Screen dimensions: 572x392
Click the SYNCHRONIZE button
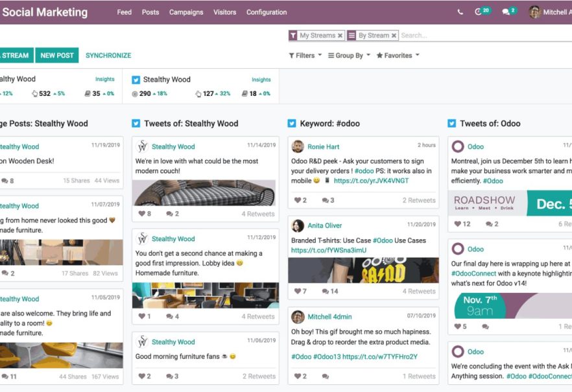(108, 56)
